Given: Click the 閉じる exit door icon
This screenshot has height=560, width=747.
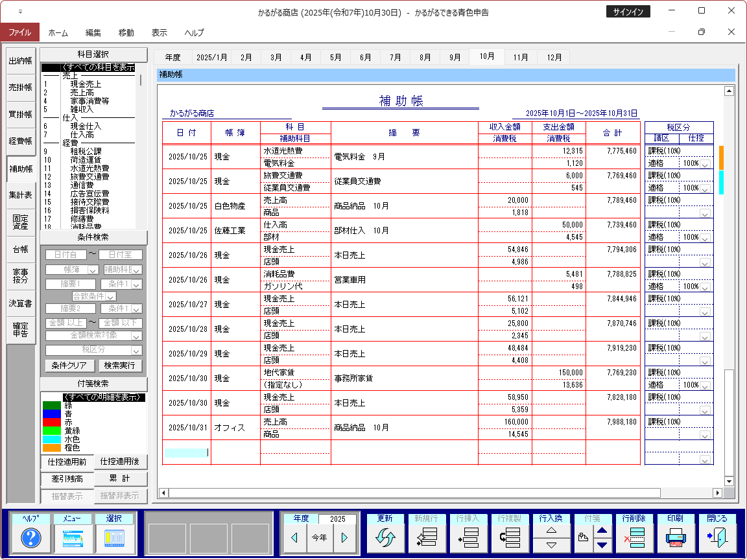Looking at the screenshot, I should click(x=717, y=537).
